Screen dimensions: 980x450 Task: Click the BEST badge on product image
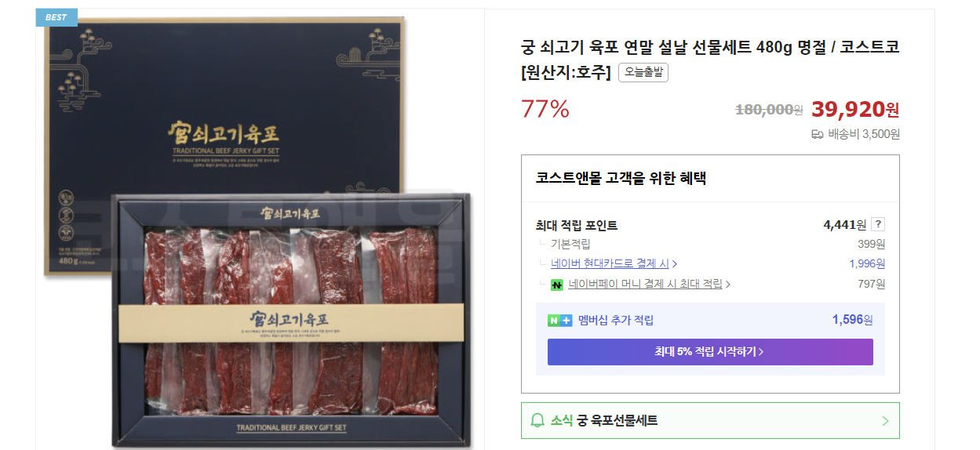(x=56, y=17)
